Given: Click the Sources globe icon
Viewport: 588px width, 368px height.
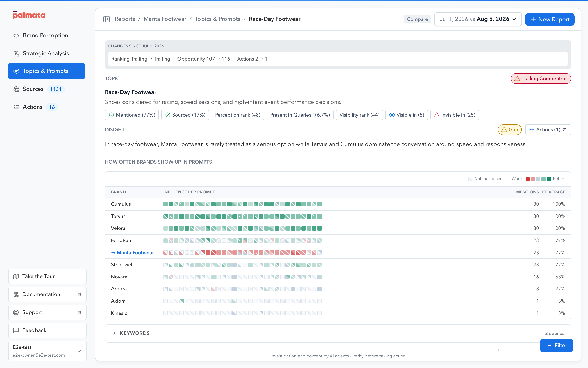Looking at the screenshot, I should (16, 89).
